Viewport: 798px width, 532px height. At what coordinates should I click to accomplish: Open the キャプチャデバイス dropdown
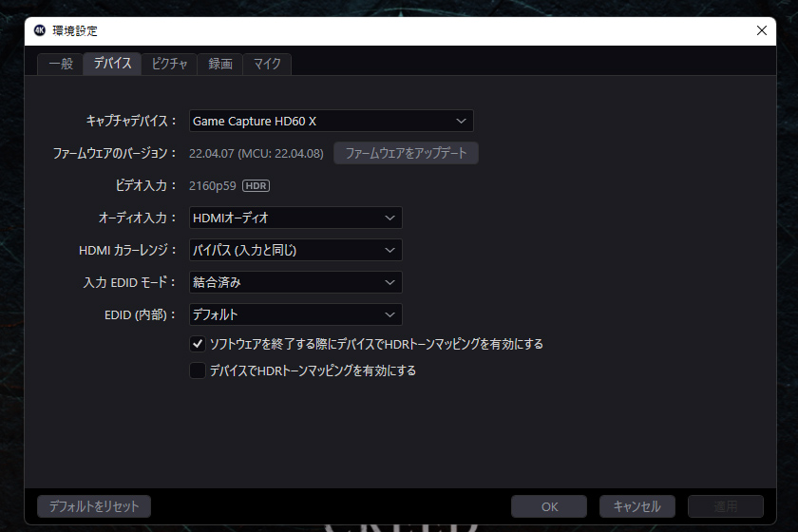tap(332, 122)
